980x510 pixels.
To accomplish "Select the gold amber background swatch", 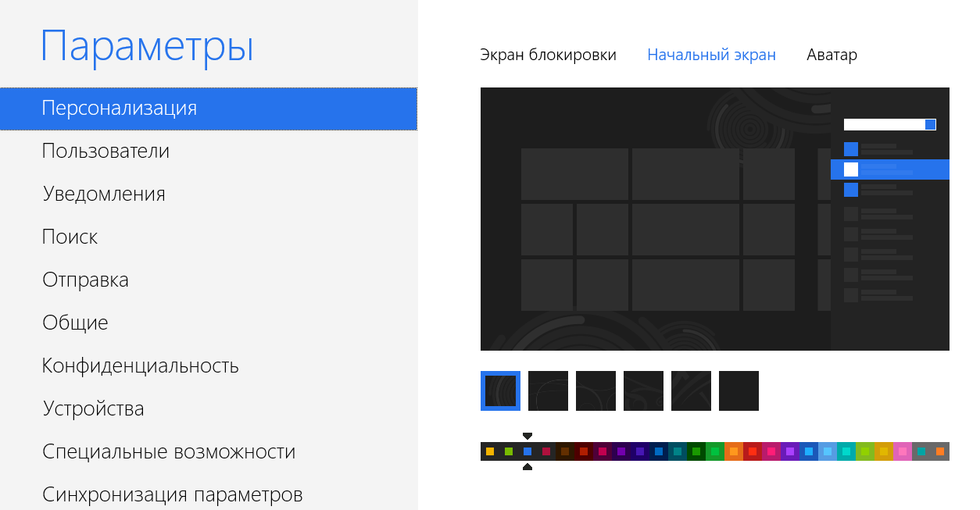I will click(884, 451).
